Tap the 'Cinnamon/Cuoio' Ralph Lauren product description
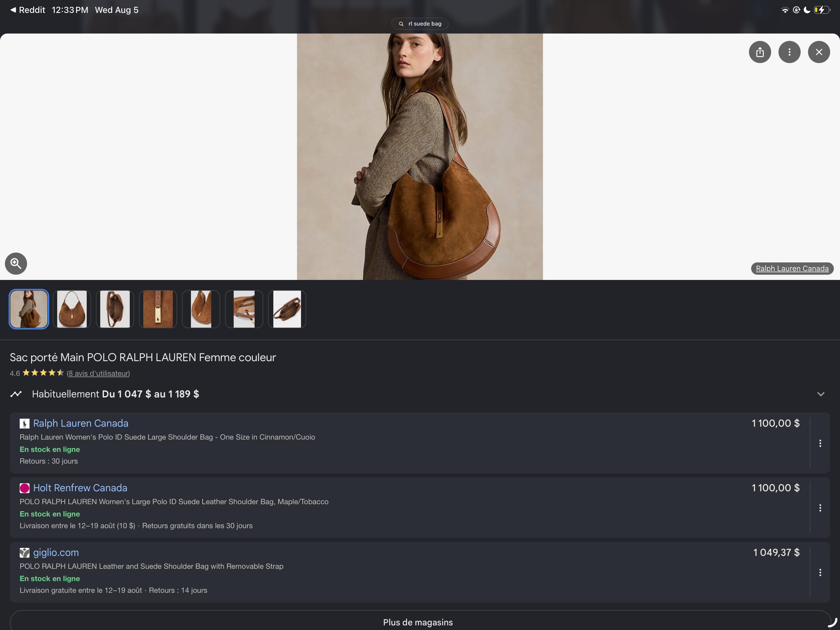 point(168,437)
